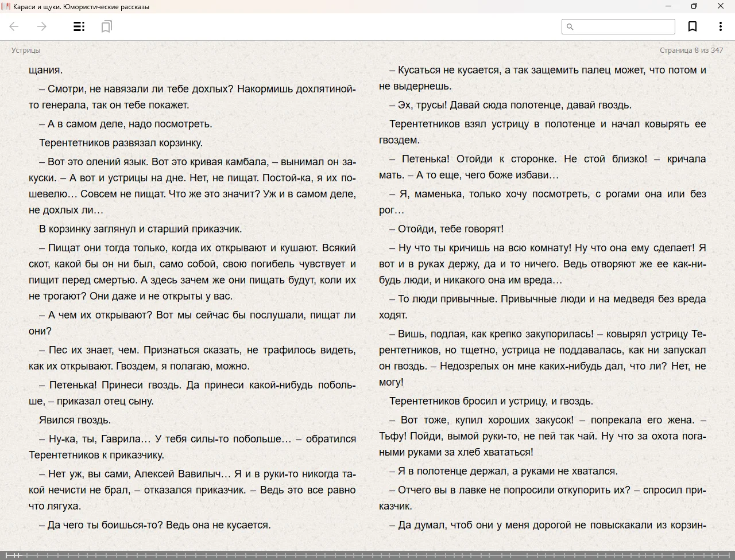Close the book reader window

pyautogui.click(x=720, y=6)
